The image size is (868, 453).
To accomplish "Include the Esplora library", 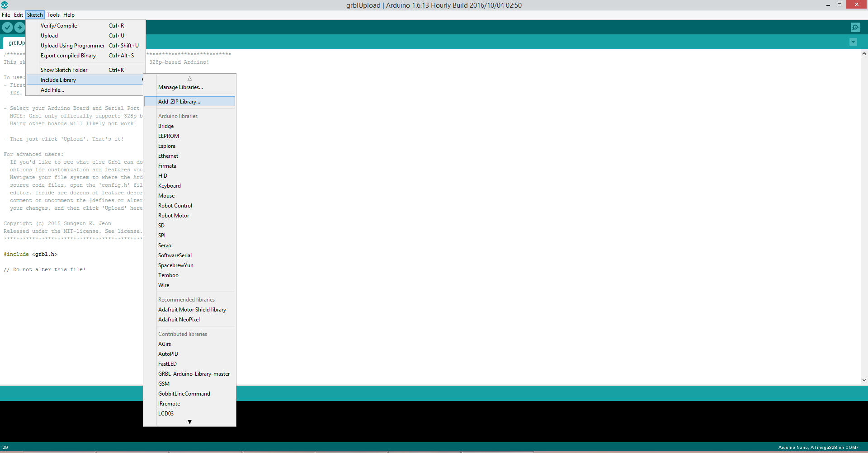I will coord(189,146).
